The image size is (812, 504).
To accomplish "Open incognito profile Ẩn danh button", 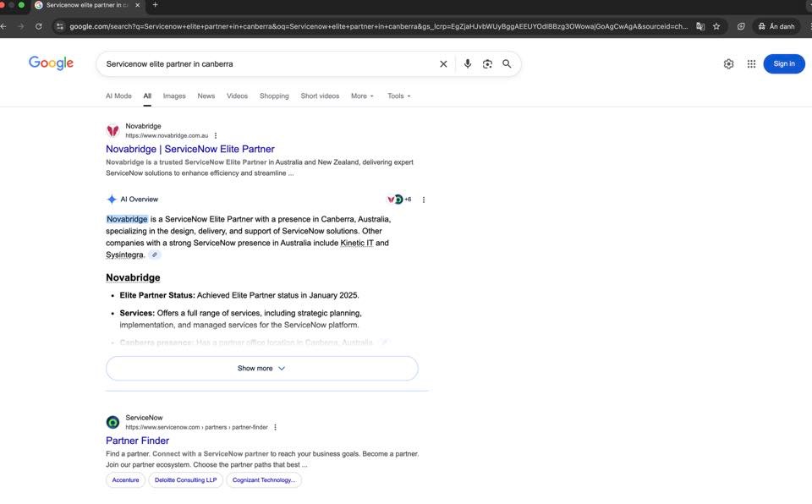I will pos(776,26).
